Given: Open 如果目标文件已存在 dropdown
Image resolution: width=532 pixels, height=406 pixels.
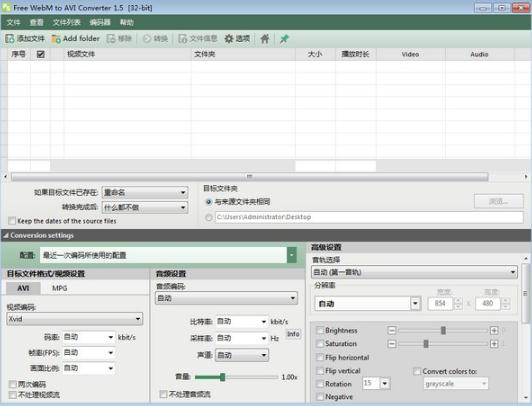Looking at the screenshot, I should click(x=145, y=193).
